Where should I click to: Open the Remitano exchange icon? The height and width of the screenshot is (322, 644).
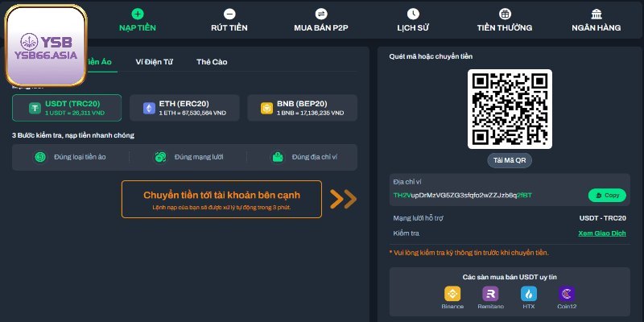(490, 294)
